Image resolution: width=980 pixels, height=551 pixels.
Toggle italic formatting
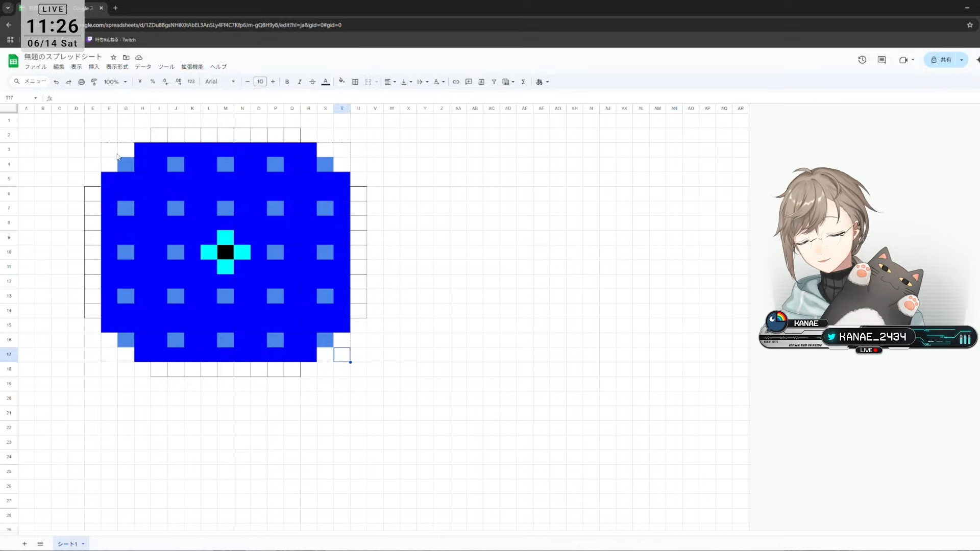pyautogui.click(x=300, y=82)
